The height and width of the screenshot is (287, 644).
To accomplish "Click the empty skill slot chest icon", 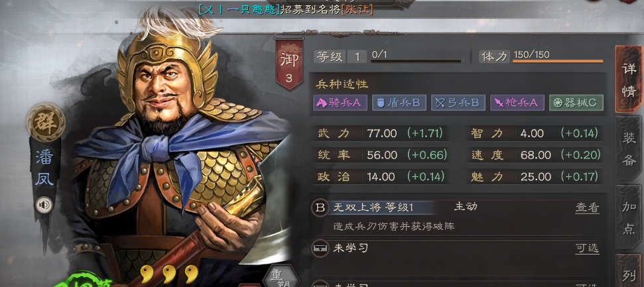I will point(320,249).
